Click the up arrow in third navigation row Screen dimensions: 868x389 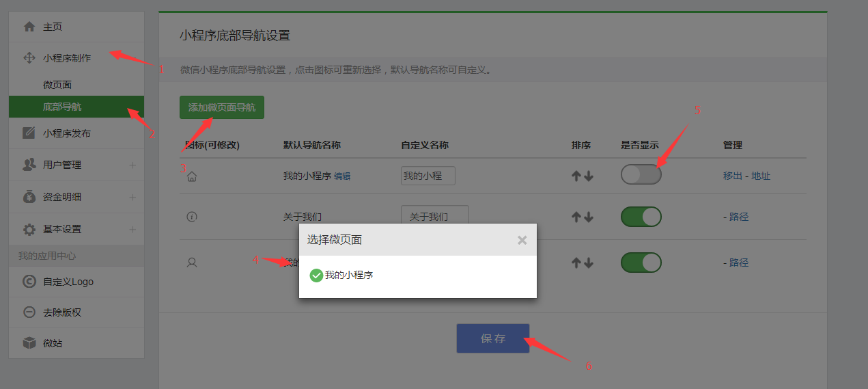click(x=576, y=263)
